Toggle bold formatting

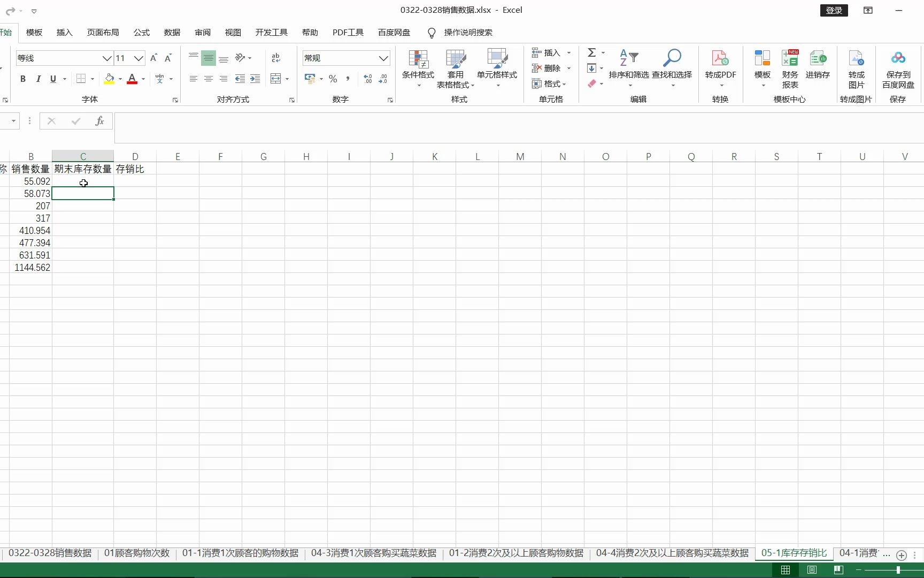(x=22, y=79)
